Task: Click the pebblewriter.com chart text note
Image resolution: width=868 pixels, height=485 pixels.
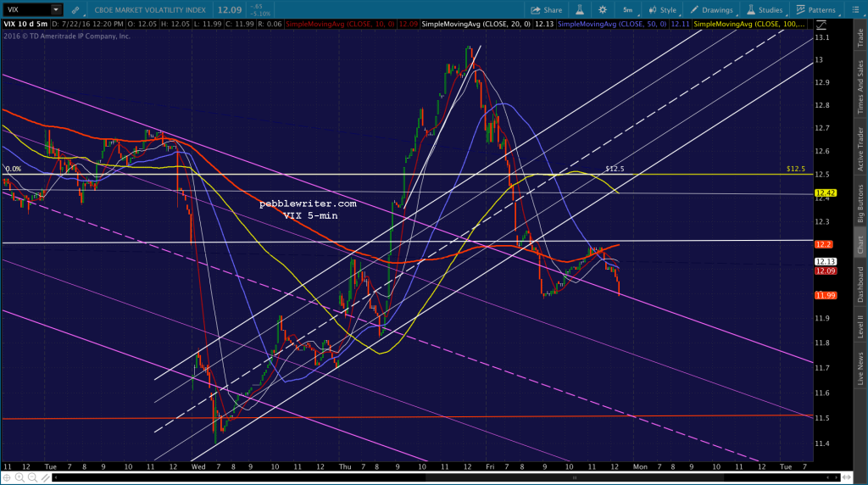Action: (x=308, y=203)
